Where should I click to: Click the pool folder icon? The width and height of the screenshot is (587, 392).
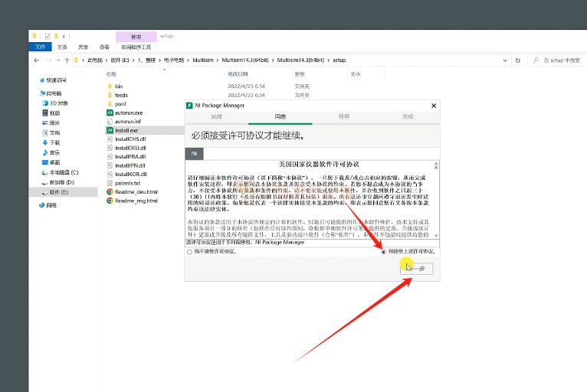tap(110, 103)
